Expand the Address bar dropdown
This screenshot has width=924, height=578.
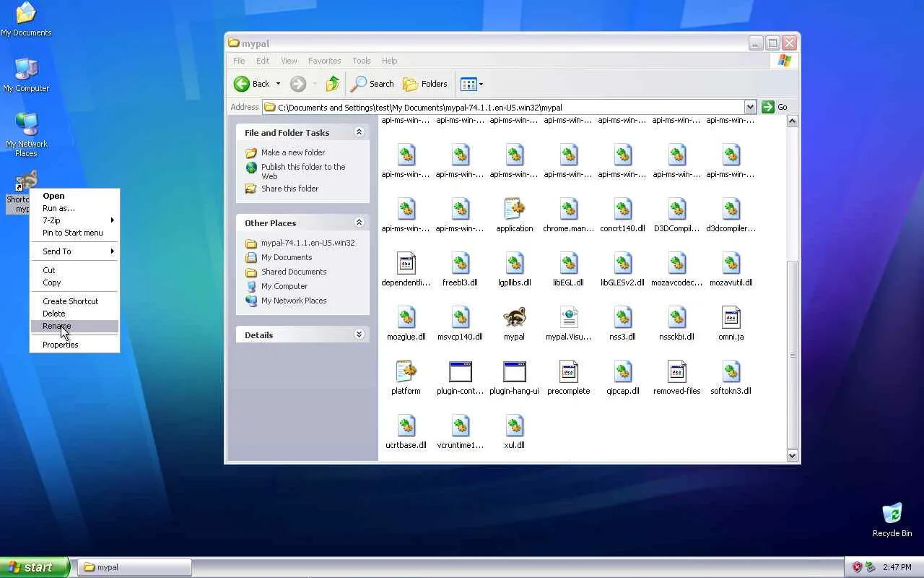click(750, 107)
